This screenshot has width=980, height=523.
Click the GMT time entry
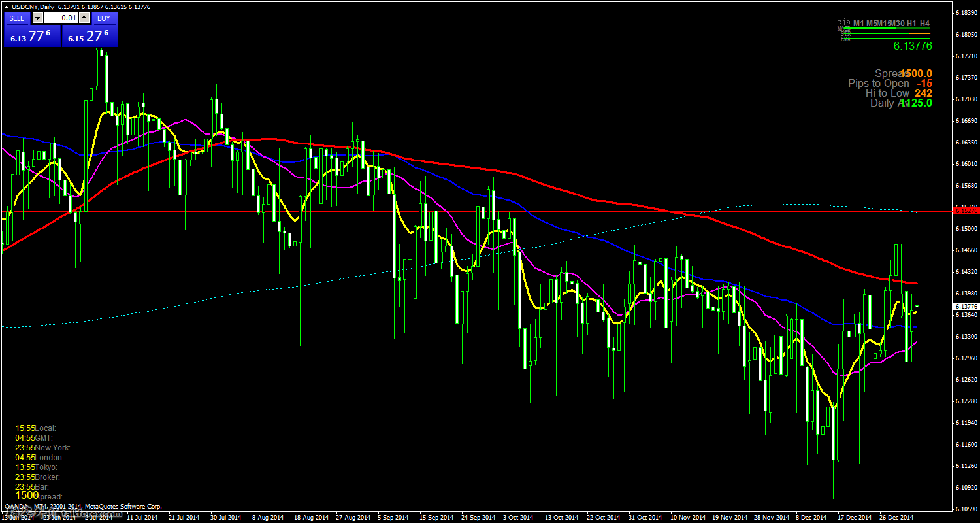[33, 437]
